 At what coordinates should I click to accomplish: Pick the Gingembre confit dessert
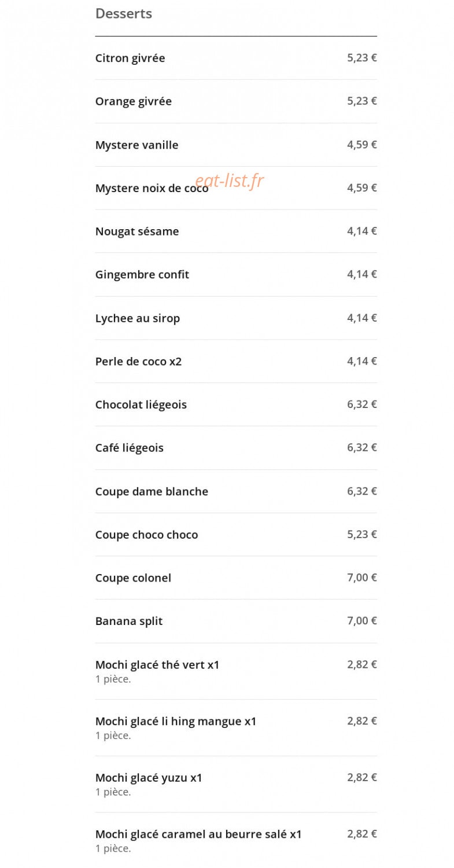[236, 274]
